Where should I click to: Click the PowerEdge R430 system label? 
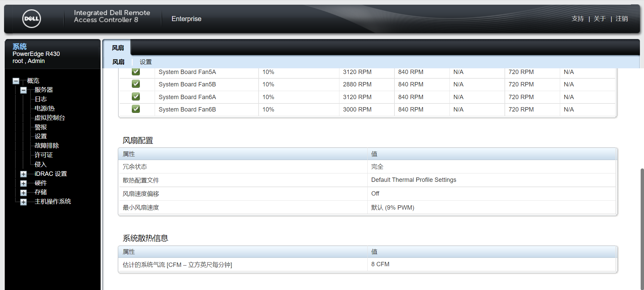pos(36,54)
